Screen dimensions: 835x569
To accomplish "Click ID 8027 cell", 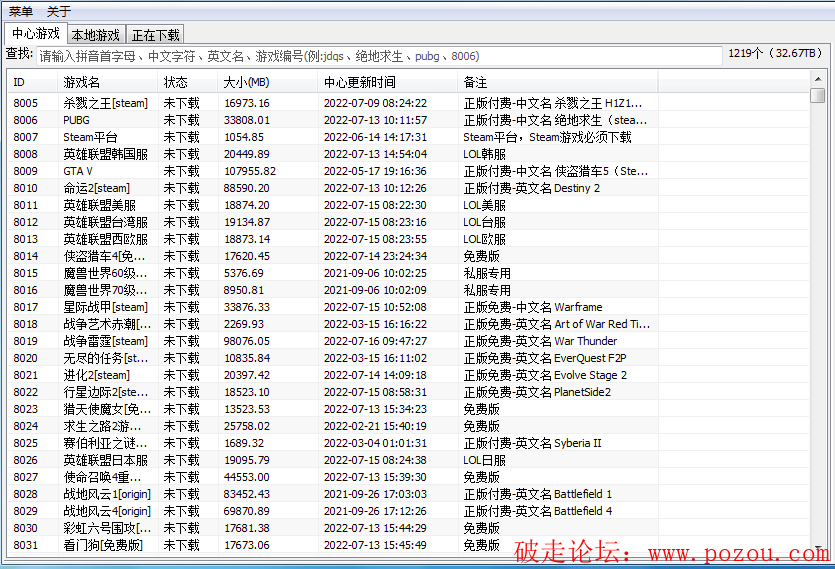I will (x=26, y=477).
